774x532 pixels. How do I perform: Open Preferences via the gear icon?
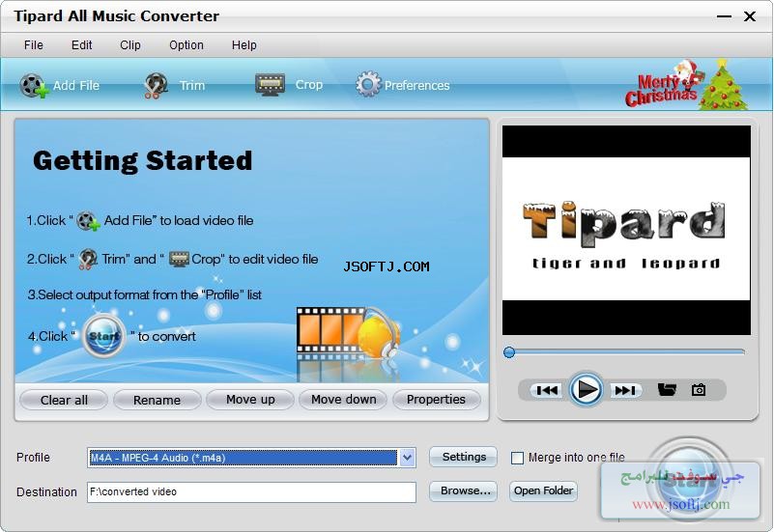[368, 85]
